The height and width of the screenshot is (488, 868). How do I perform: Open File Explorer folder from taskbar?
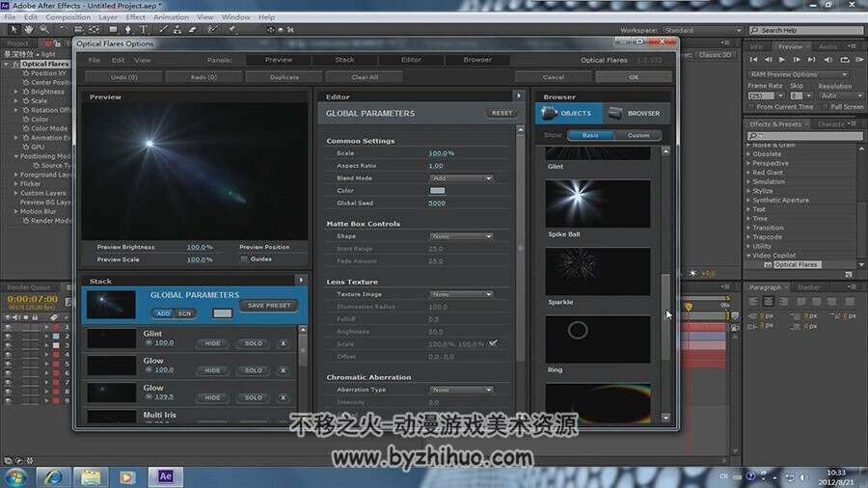(91, 477)
